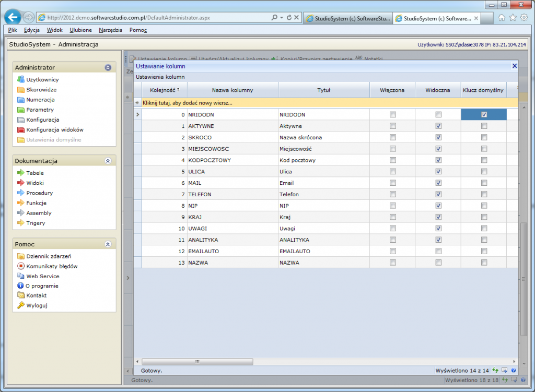The image size is (535, 392).
Task: Click 'Kliknij tutaj, aby dodać nowy wiersz'
Action: [x=188, y=103]
